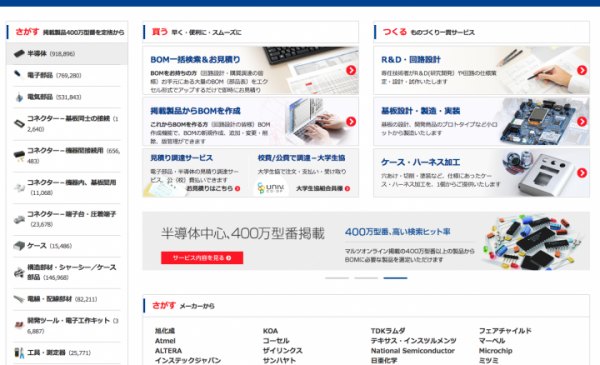
Task: Open manufacturer マーベル
Action: click(492, 341)
